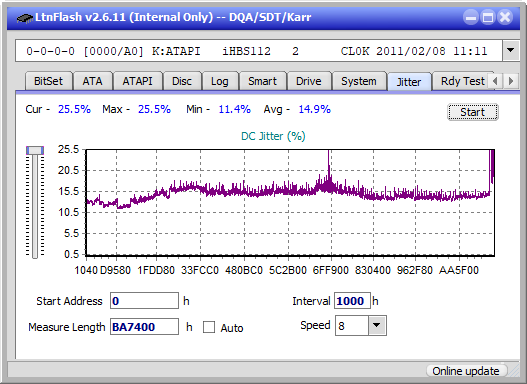Viewport: 527px width, 384px height.
Task: Expand the Speed dropdown
Action: point(377,325)
